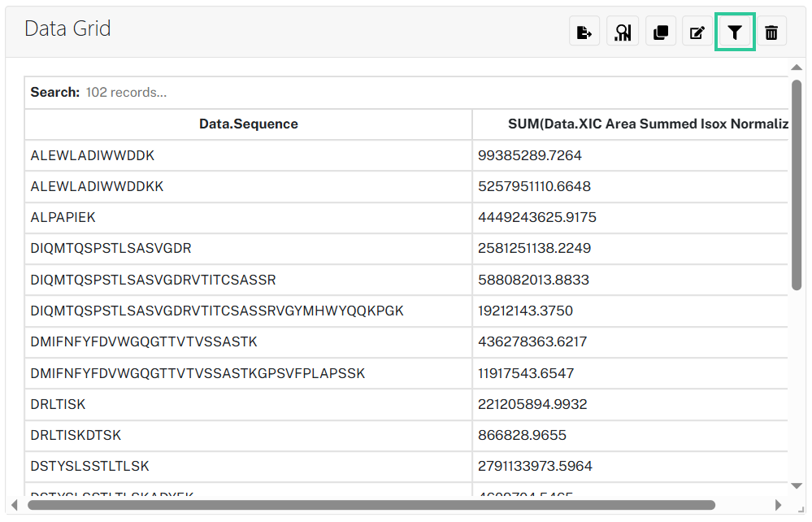This screenshot has width=812, height=522.
Task: Click the vertical scrollbar down arrow
Action: coord(797,485)
